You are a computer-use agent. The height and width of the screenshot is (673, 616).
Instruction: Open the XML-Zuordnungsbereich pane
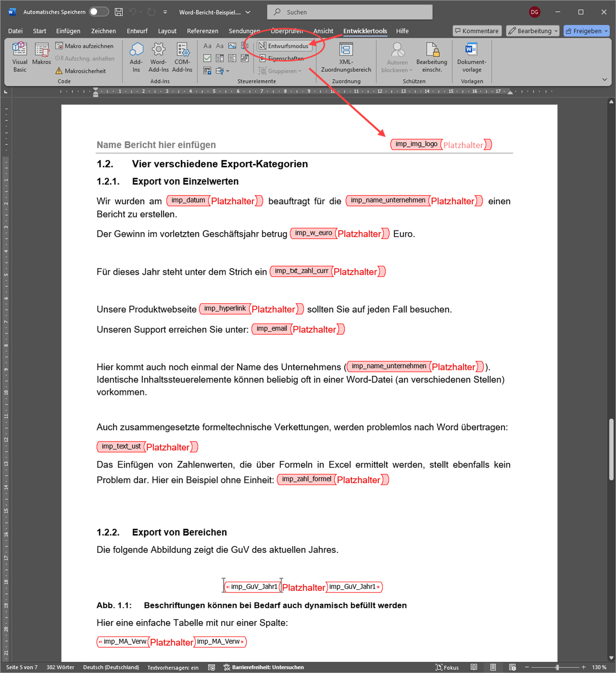[346, 57]
